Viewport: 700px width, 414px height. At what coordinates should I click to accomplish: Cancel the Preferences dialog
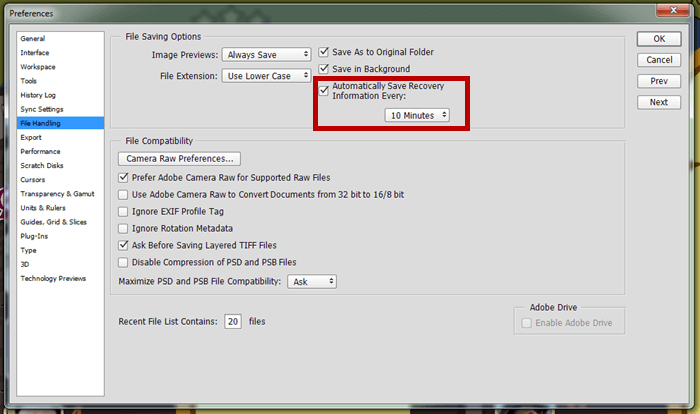[x=659, y=60]
